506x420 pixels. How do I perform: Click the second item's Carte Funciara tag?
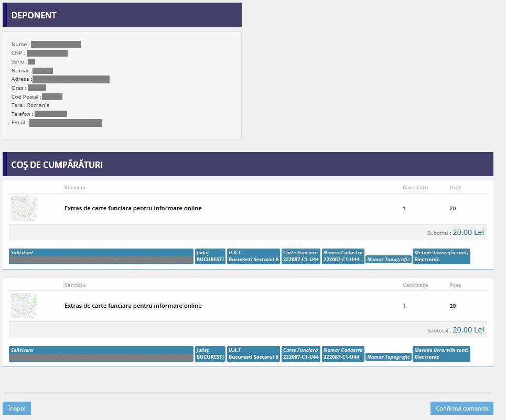[x=301, y=354]
